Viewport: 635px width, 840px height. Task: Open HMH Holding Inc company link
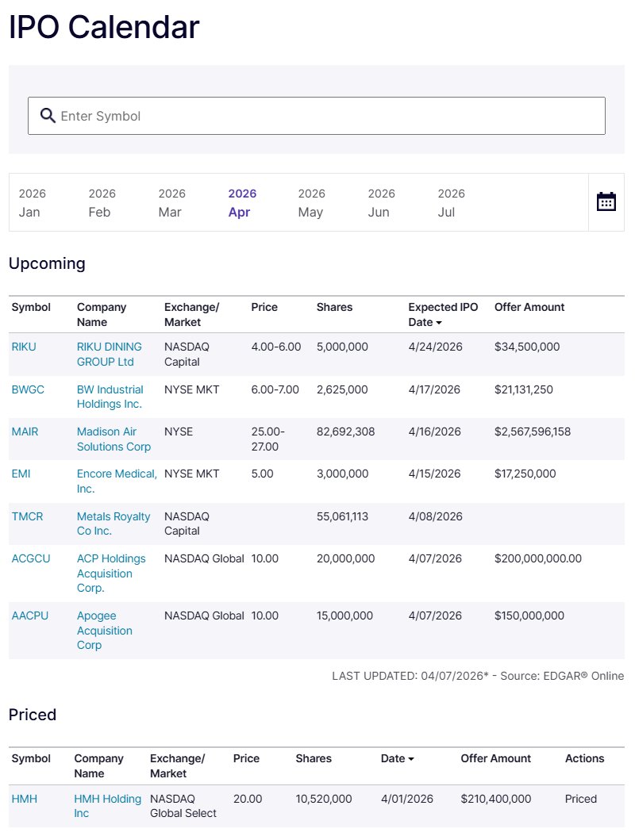[x=108, y=806]
